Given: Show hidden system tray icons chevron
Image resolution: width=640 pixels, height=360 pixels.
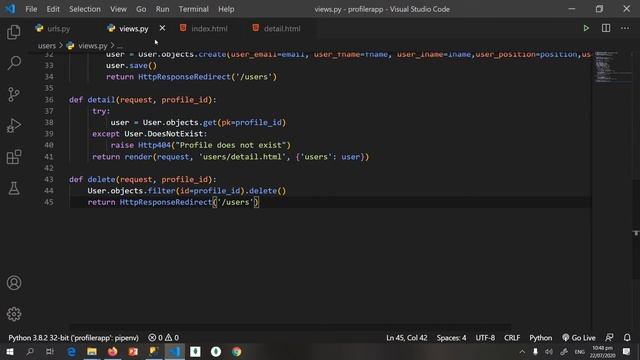Looking at the screenshot, I should click(522, 351).
